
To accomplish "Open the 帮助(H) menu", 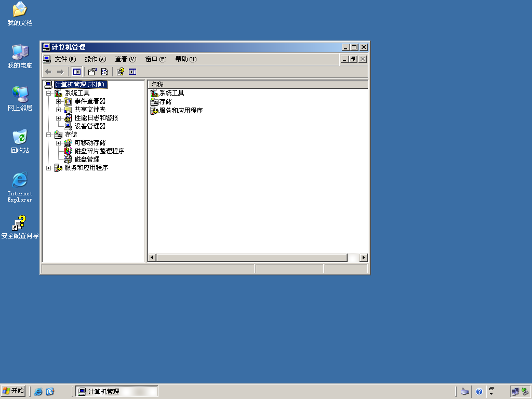I will click(186, 59).
